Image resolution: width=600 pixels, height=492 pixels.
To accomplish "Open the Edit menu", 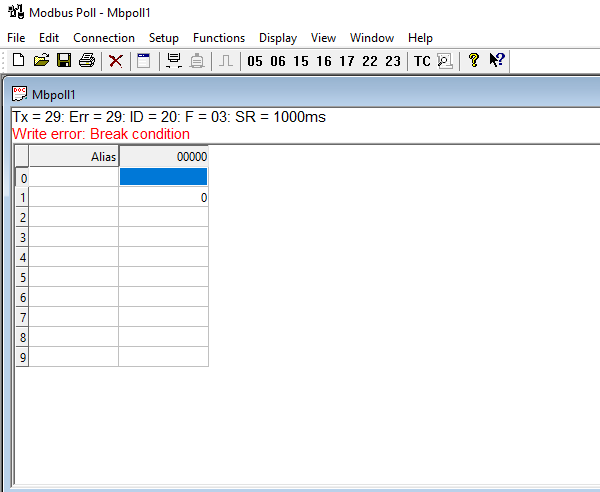I will click(49, 38).
